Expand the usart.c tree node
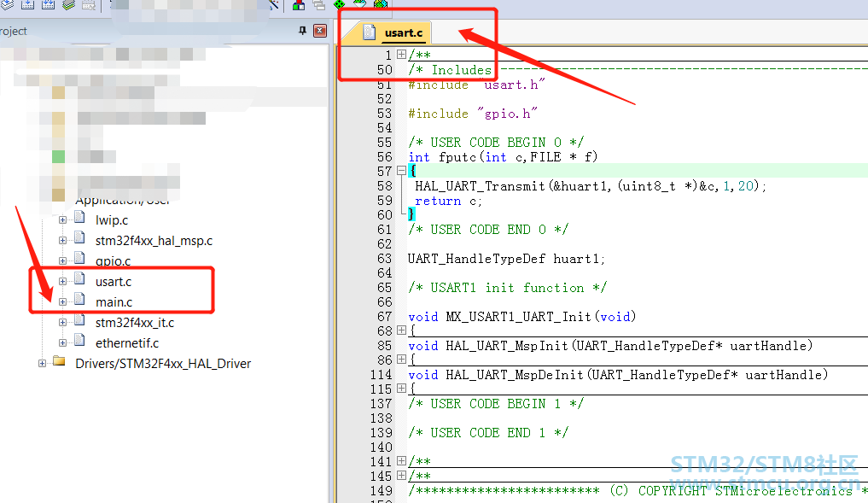The image size is (868, 503). click(x=62, y=282)
